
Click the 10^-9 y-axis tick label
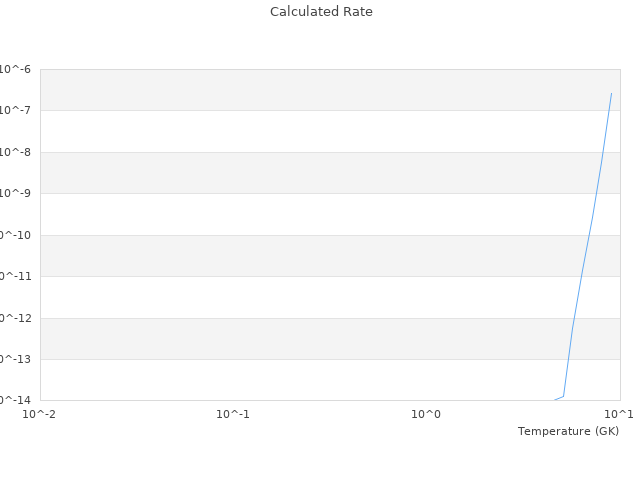pyautogui.click(x=14, y=193)
